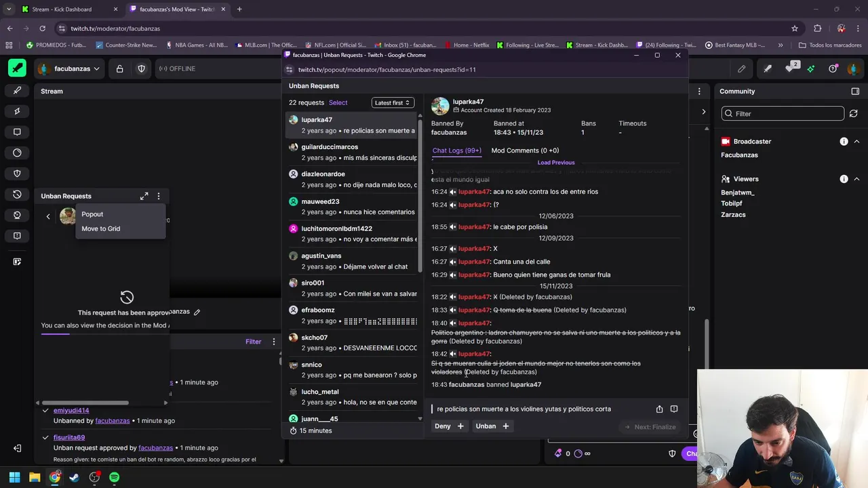Click the report message icon beside share
The image size is (868, 488).
pyautogui.click(x=674, y=409)
